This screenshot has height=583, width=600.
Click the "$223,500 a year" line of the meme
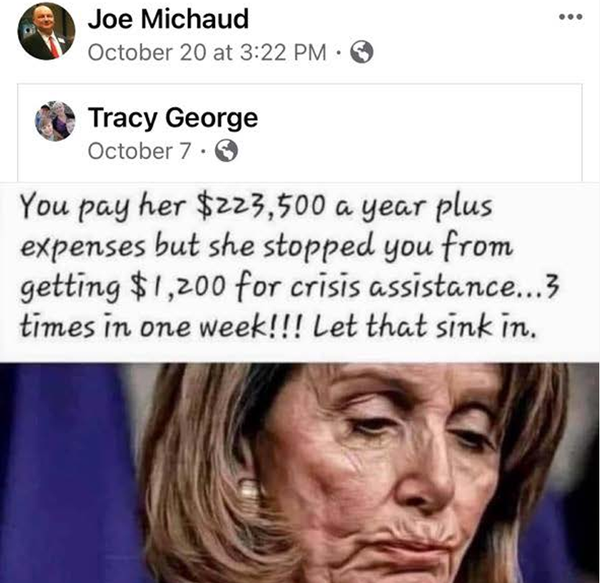256,207
